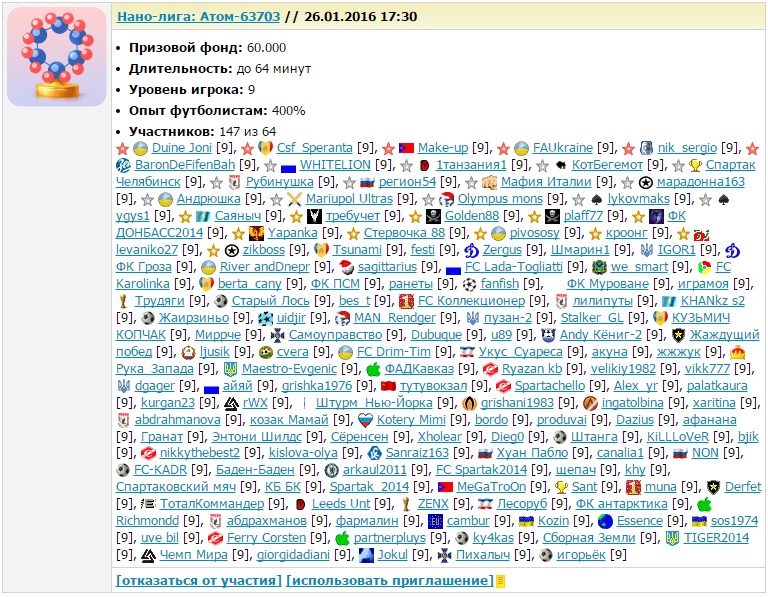Click the Ukraine flag icon beside Kozin

[526, 521]
